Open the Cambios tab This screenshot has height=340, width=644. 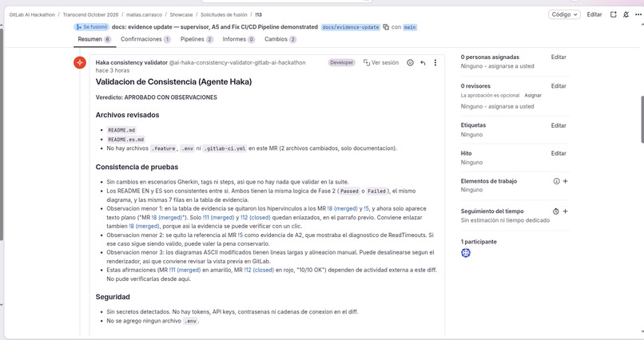point(280,39)
